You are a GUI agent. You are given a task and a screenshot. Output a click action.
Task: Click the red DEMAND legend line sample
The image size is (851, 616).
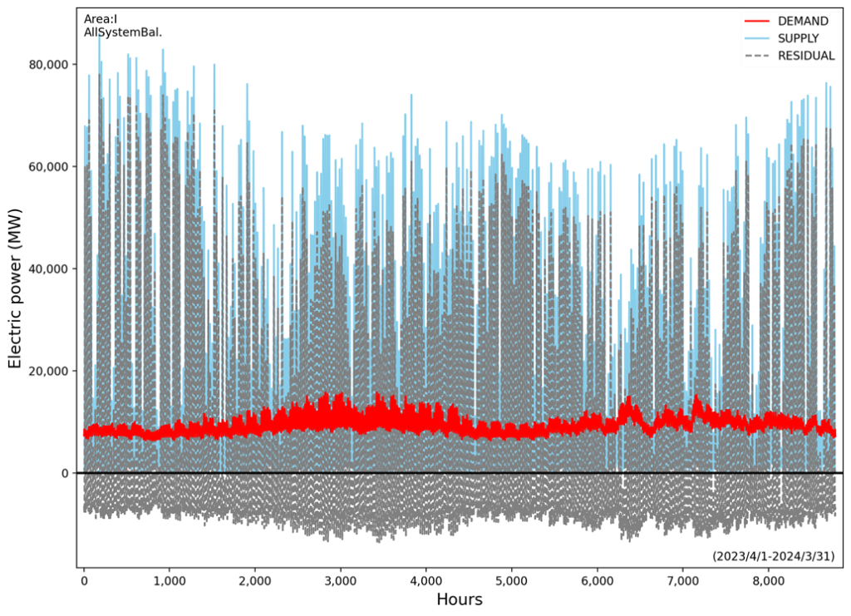click(x=757, y=21)
